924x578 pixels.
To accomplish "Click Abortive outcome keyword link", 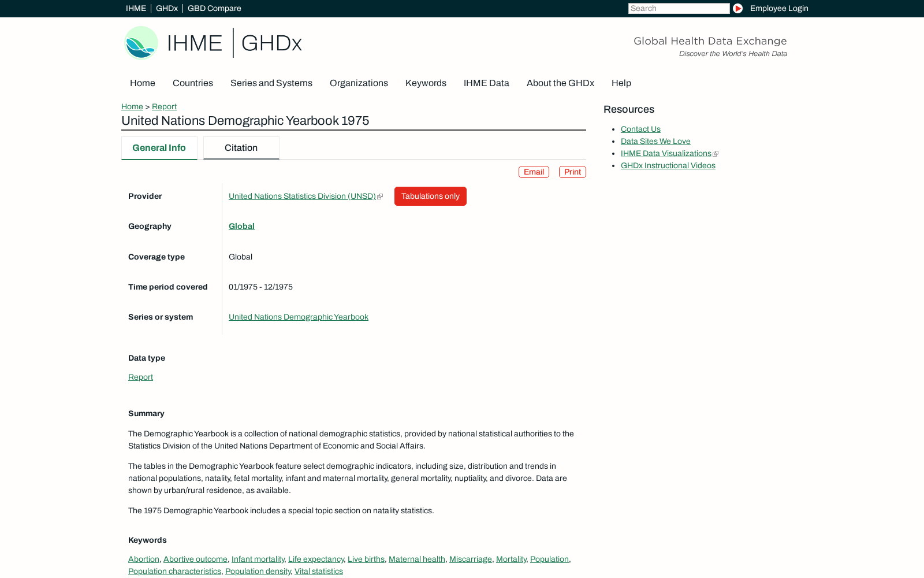I will click(195, 559).
